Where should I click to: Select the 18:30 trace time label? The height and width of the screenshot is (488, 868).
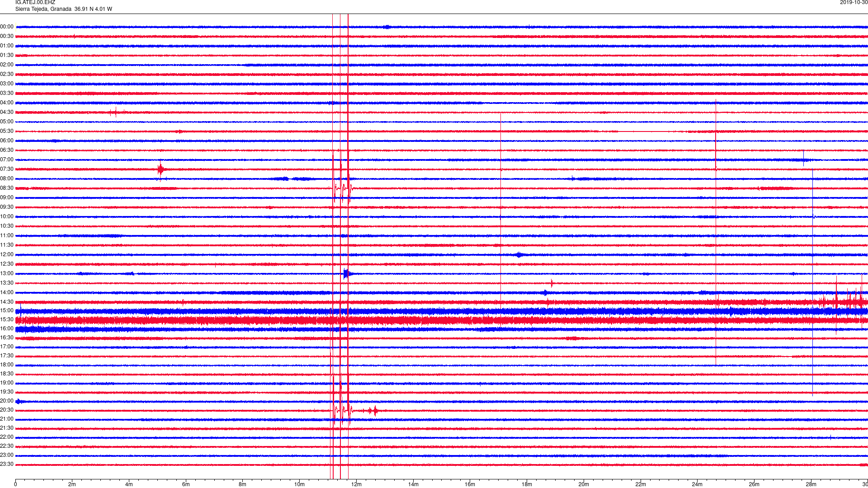tap(7, 374)
